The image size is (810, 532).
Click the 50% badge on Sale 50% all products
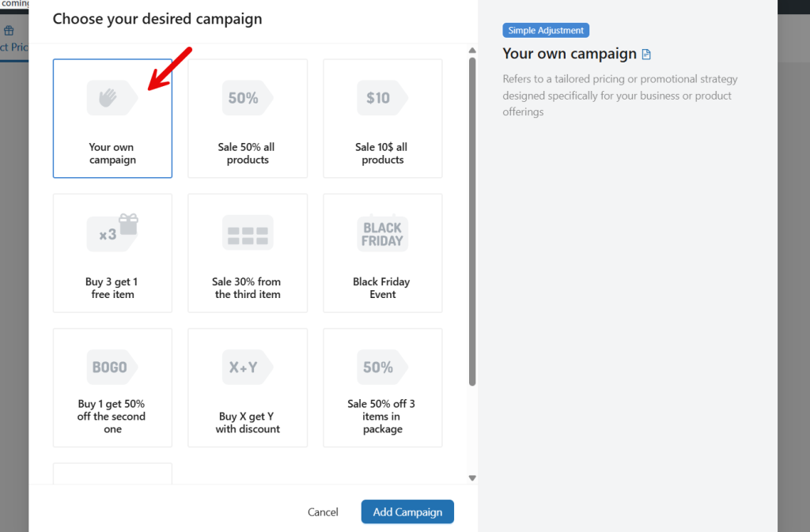pyautogui.click(x=247, y=96)
